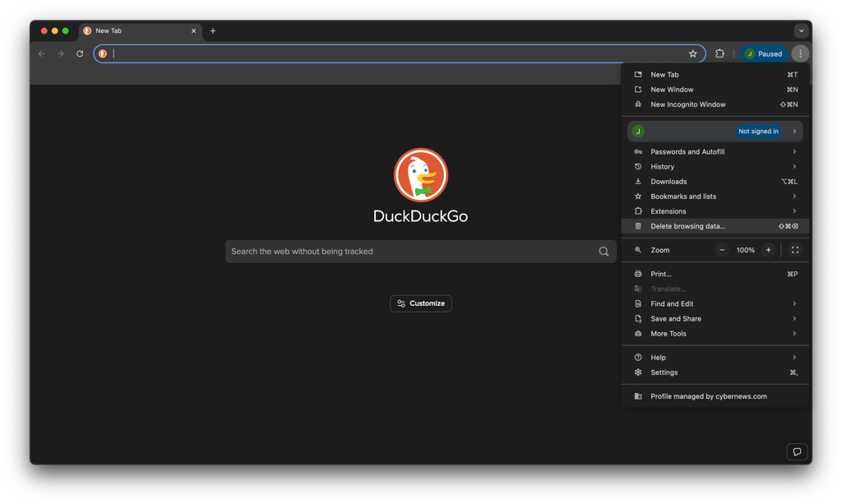The height and width of the screenshot is (504, 842).
Task: Expand the History submenu
Action: (x=715, y=167)
